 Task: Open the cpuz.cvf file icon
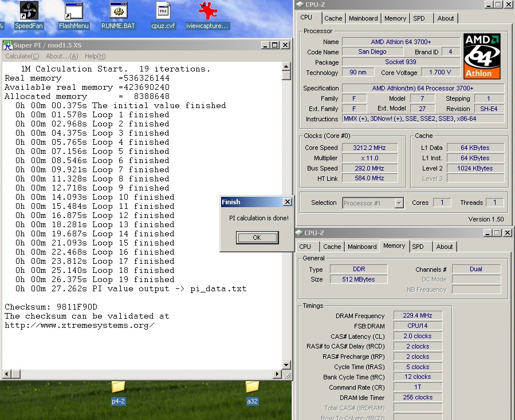163,11
